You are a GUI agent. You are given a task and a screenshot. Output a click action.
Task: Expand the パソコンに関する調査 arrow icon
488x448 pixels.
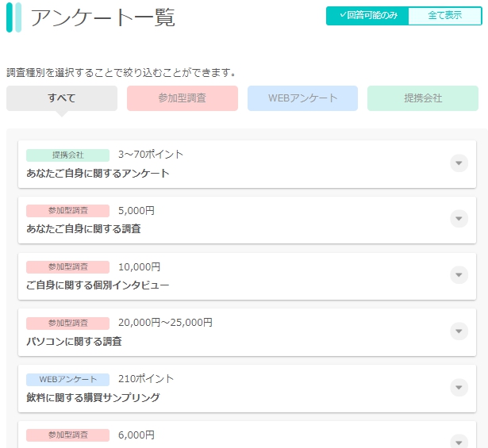(459, 331)
